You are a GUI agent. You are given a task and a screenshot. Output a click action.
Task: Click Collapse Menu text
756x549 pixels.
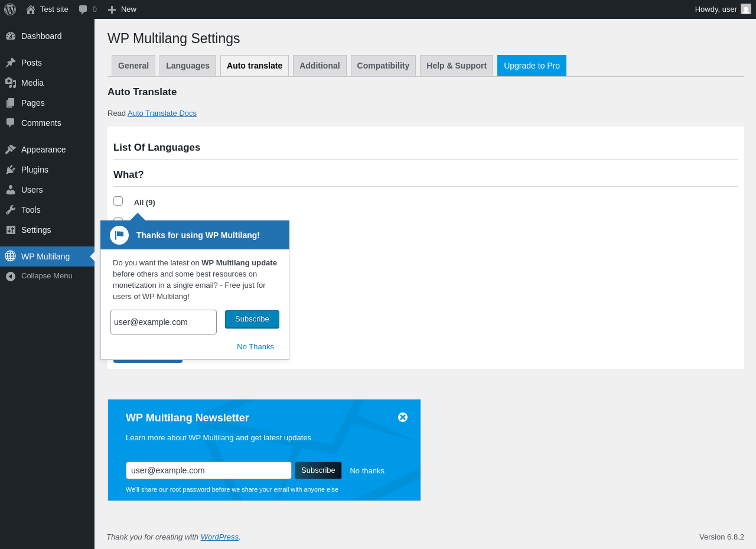pyautogui.click(x=47, y=276)
